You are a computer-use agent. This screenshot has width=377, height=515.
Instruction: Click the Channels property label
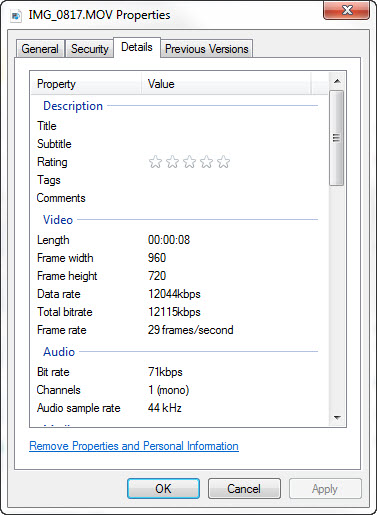59,390
